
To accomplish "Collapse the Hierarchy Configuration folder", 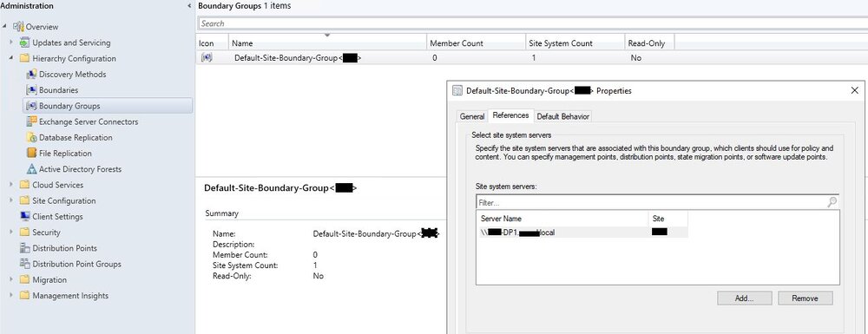I will click(11, 58).
